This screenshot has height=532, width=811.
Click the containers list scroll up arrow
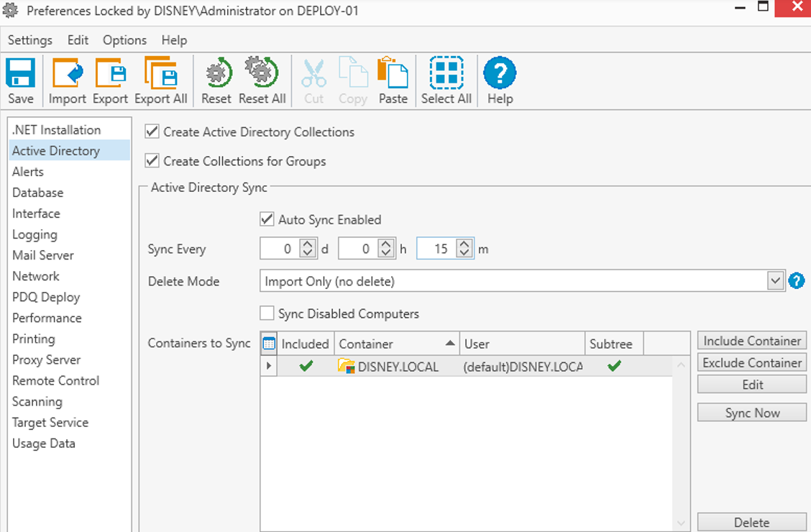681,365
